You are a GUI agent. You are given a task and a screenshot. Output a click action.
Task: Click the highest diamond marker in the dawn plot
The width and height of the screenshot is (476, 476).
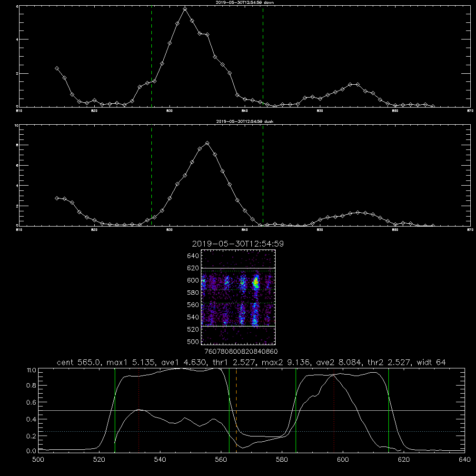pyautogui.click(x=185, y=9)
